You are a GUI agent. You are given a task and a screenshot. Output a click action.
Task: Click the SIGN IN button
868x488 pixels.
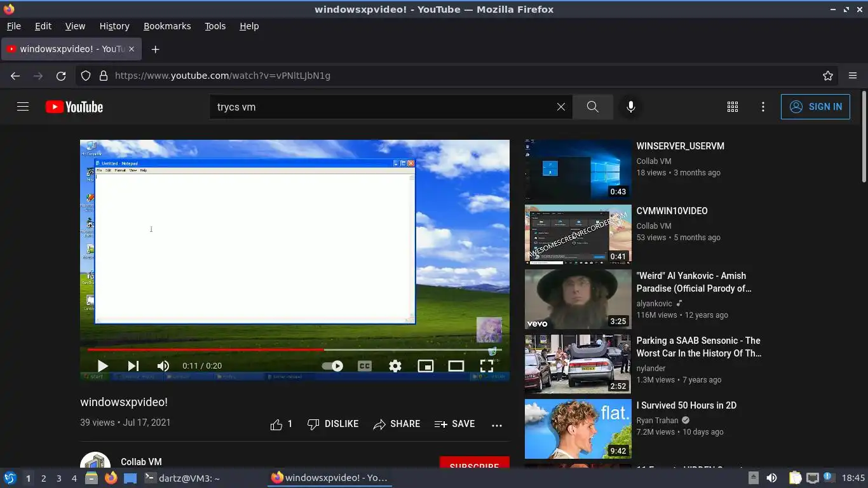pos(815,107)
